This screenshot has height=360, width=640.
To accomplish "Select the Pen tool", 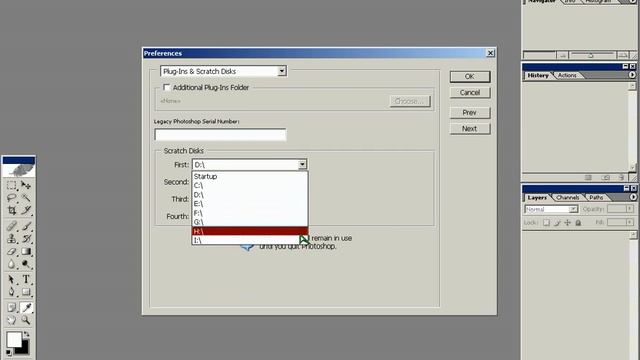I will point(11,292).
